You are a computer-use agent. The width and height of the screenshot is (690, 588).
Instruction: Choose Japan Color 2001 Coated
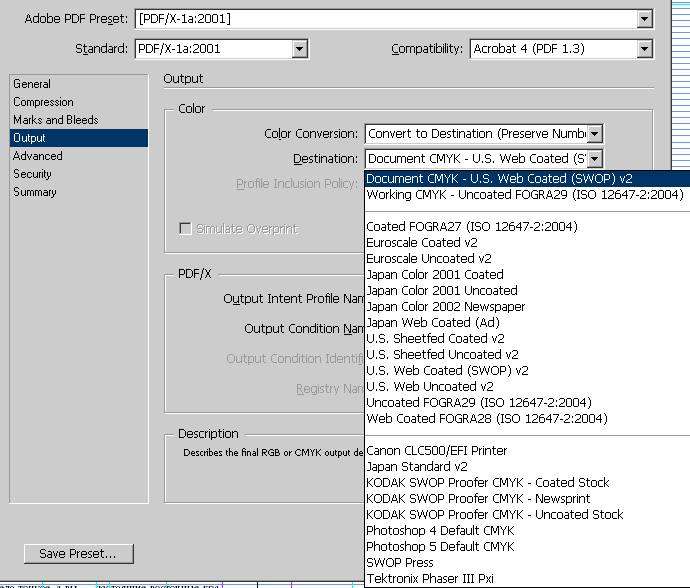pyautogui.click(x=527, y=275)
